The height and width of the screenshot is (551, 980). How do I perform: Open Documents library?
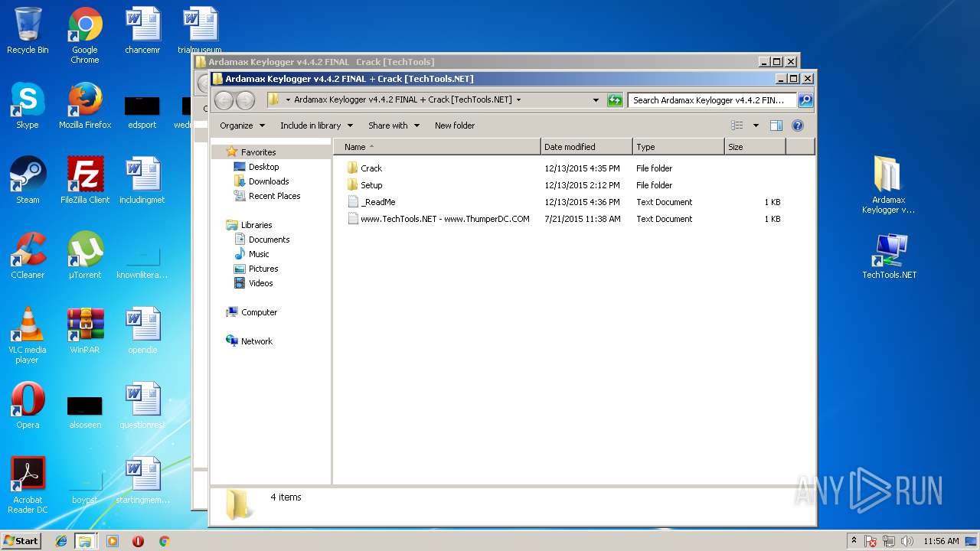262,240
